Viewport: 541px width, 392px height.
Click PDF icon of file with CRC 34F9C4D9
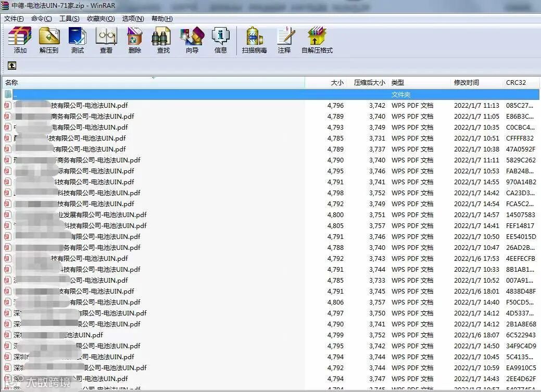[7, 346]
